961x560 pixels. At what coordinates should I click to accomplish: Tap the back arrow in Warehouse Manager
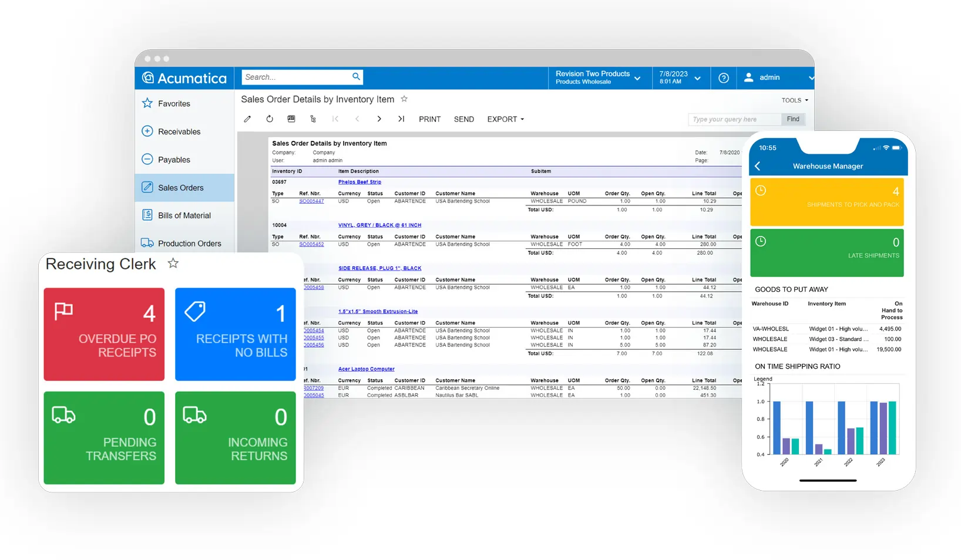[x=758, y=166]
